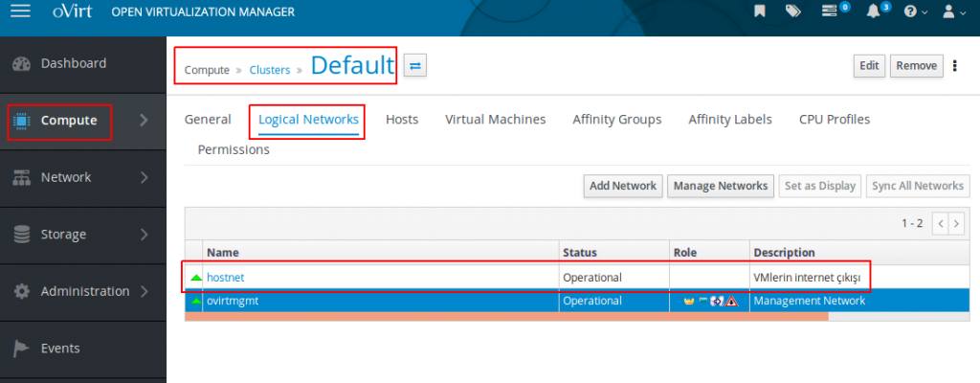Click the display network role icon
Screen dimensions: 980x383
[703, 301]
